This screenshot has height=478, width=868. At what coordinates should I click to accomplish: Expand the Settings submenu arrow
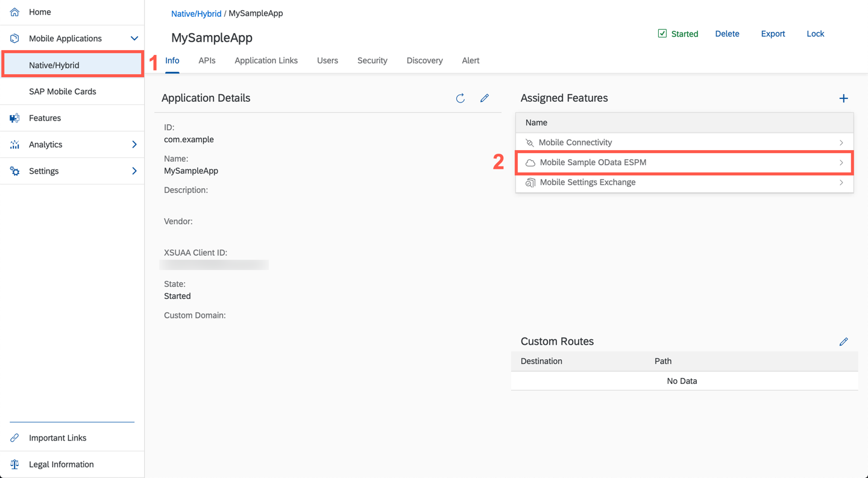coord(134,171)
